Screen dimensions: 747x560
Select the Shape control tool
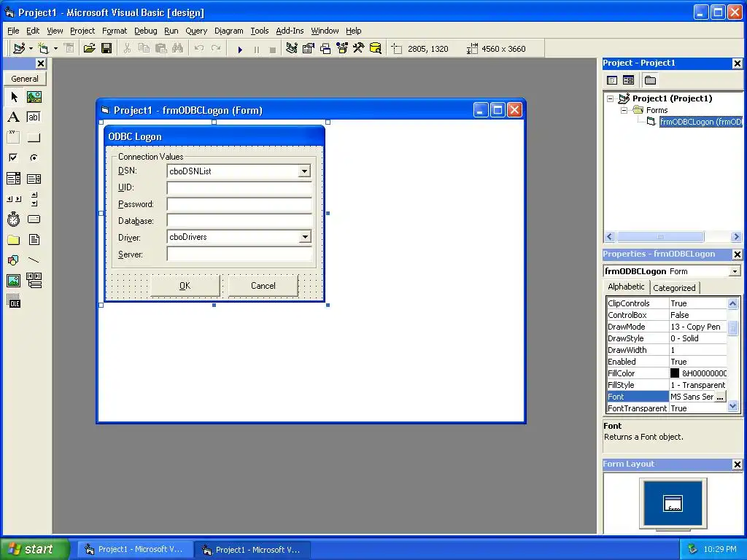[14, 260]
